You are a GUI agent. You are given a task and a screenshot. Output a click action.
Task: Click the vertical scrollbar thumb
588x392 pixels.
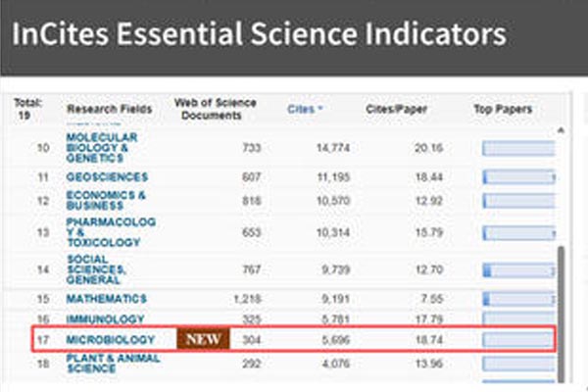coord(560,314)
